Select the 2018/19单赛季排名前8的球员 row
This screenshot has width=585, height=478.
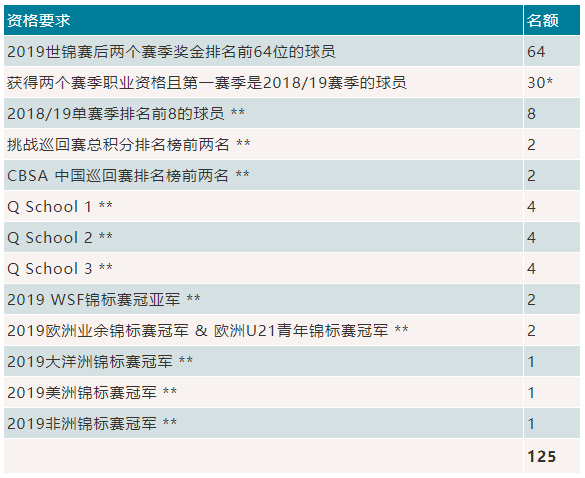click(x=292, y=113)
